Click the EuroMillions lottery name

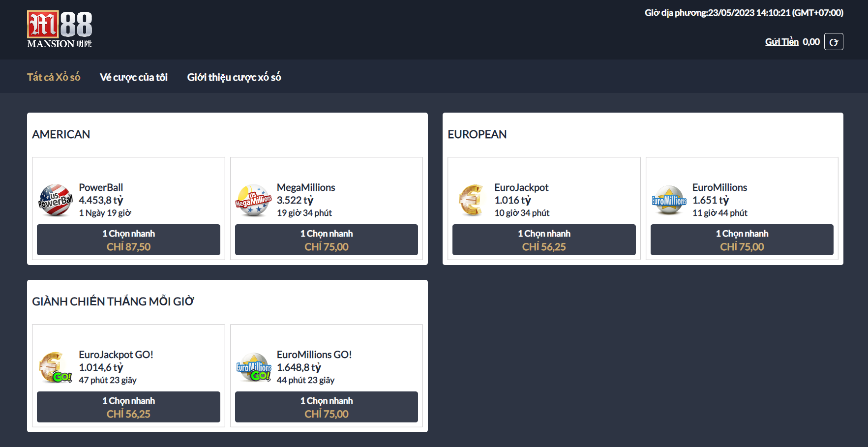pos(719,187)
